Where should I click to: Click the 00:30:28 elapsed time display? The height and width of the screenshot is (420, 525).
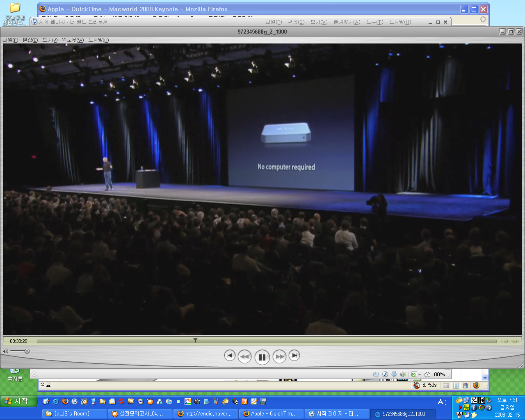[19, 341]
